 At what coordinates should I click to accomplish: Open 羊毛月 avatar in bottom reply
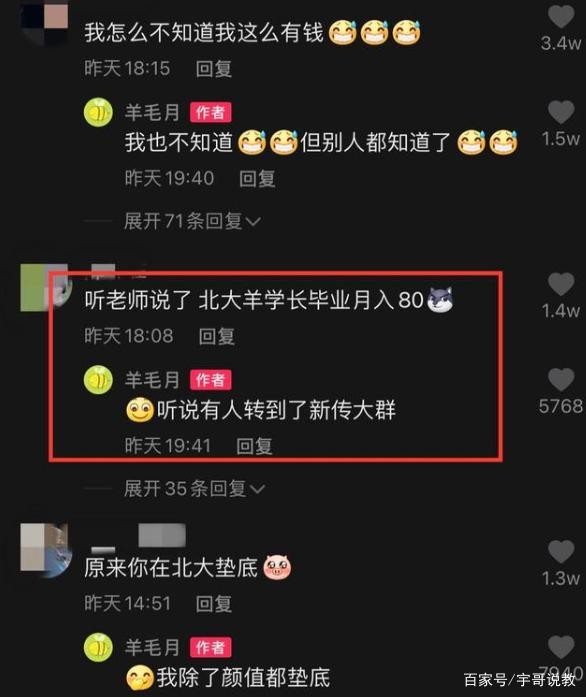[98, 647]
